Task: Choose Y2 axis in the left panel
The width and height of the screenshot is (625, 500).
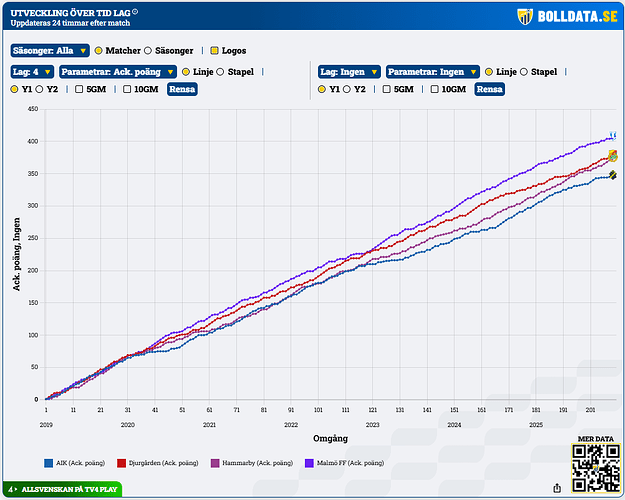Action: click(x=42, y=89)
